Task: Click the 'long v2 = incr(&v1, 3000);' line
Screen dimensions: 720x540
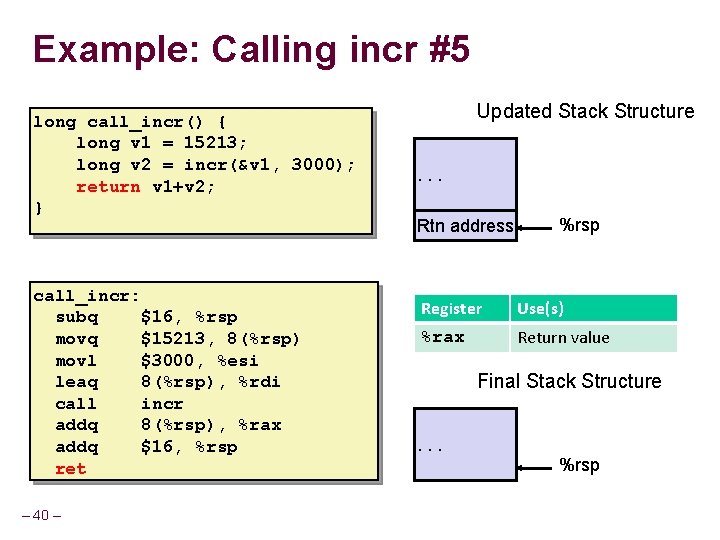Action: [215, 165]
